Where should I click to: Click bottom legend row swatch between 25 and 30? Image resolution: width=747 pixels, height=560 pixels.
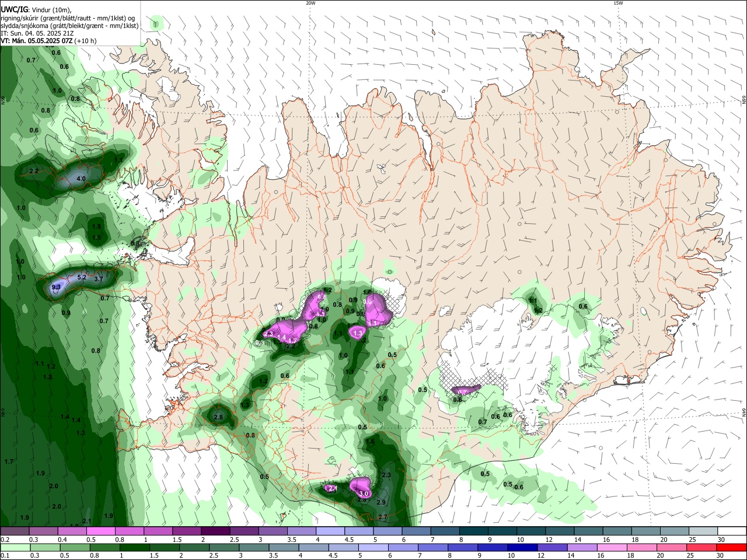click(702, 547)
